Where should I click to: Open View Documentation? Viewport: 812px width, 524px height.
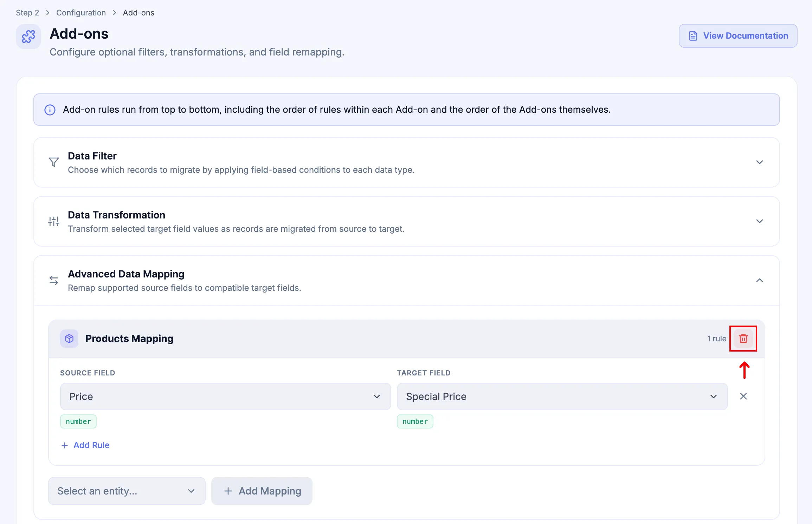pos(738,36)
